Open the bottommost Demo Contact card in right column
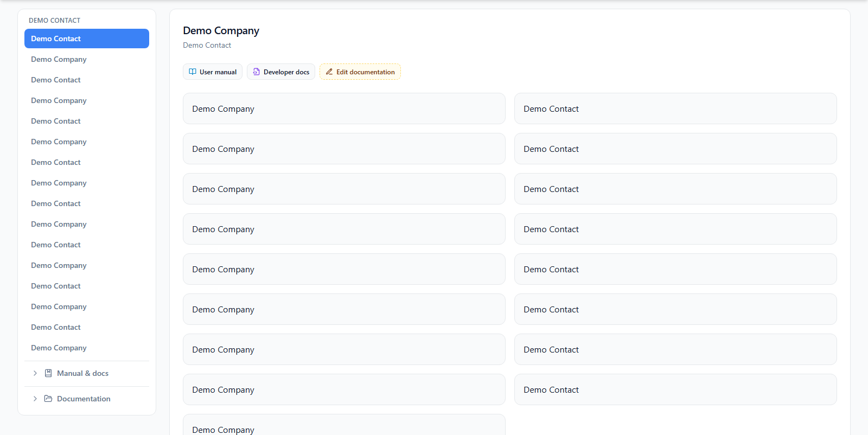 click(x=675, y=389)
